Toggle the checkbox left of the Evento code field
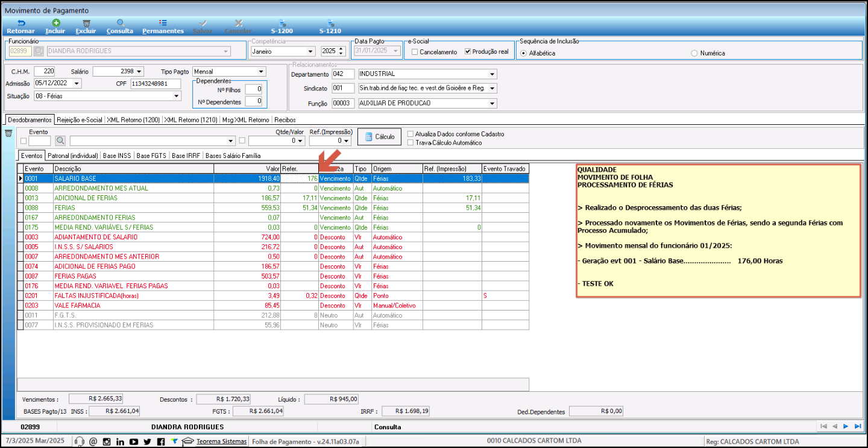 pyautogui.click(x=24, y=141)
